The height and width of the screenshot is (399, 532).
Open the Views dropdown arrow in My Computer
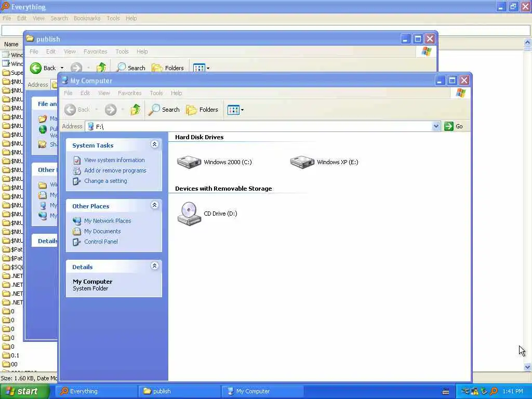242,110
